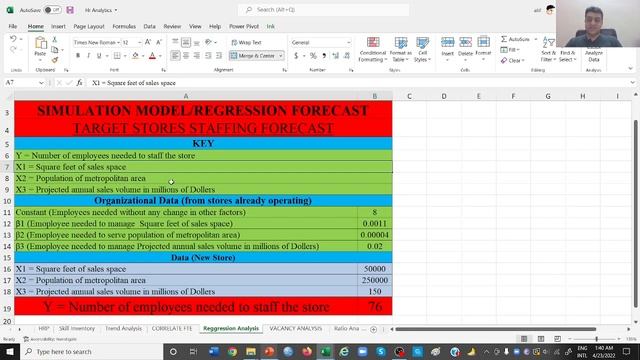The height and width of the screenshot is (360, 640).
Task: Click Windows Start button
Action: [x=10, y=351]
